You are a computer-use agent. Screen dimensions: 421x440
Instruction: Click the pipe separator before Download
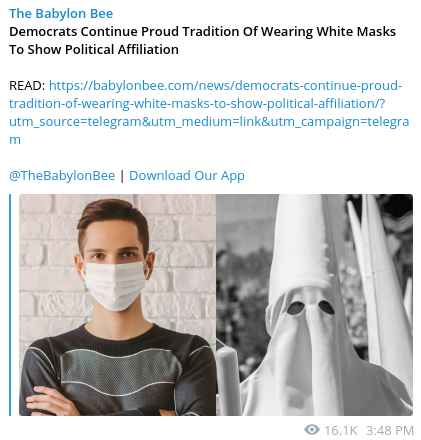(x=122, y=176)
